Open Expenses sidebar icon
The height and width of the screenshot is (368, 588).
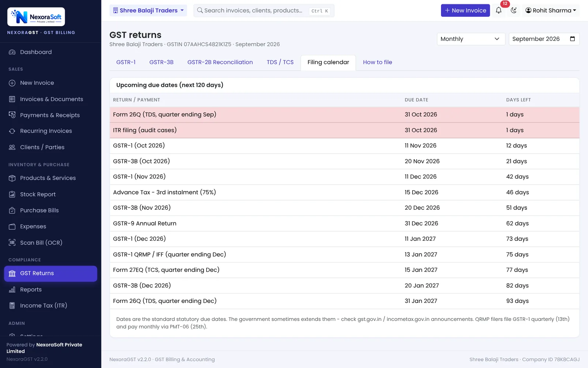[x=12, y=227]
